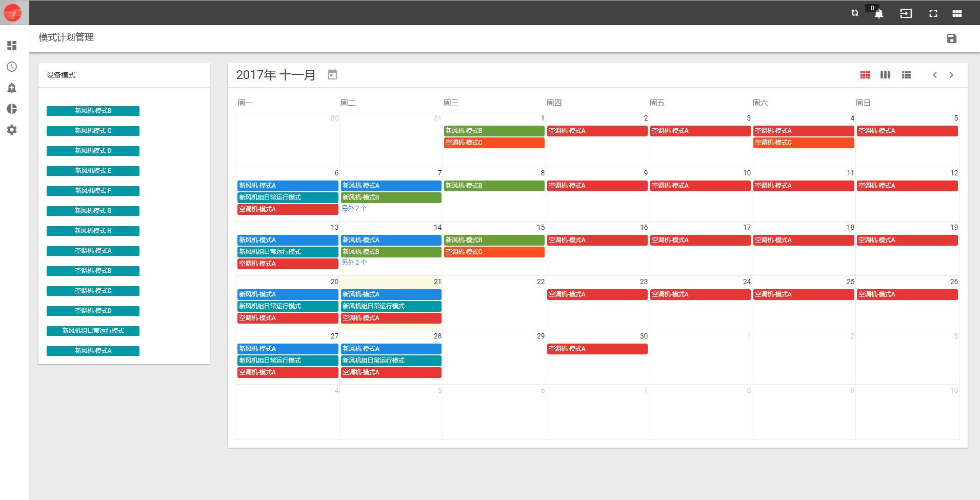
Task: Click the refresh sync icon
Action: tap(854, 13)
